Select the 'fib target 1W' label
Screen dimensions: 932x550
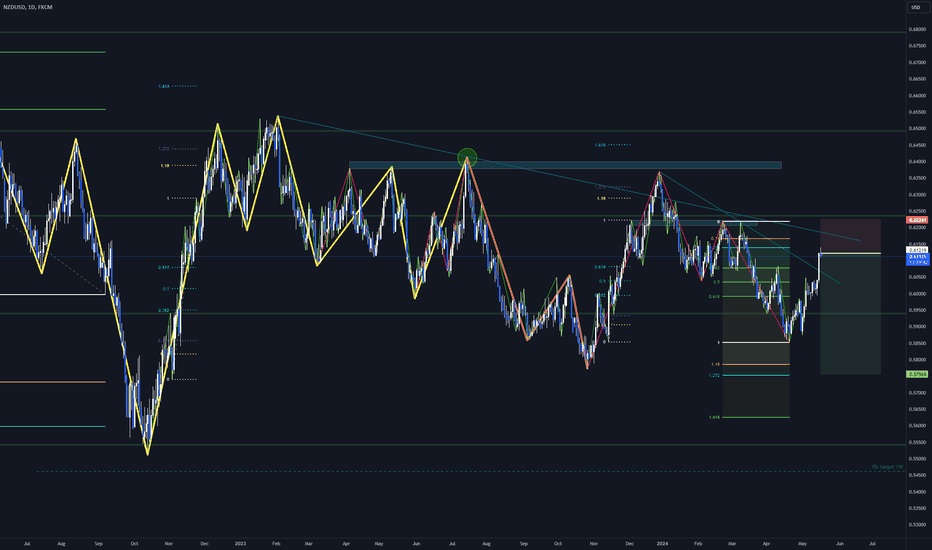tap(887, 467)
